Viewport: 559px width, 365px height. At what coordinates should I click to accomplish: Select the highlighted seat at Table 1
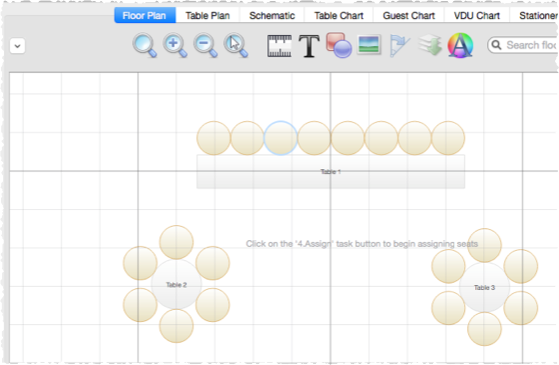pyautogui.click(x=281, y=138)
